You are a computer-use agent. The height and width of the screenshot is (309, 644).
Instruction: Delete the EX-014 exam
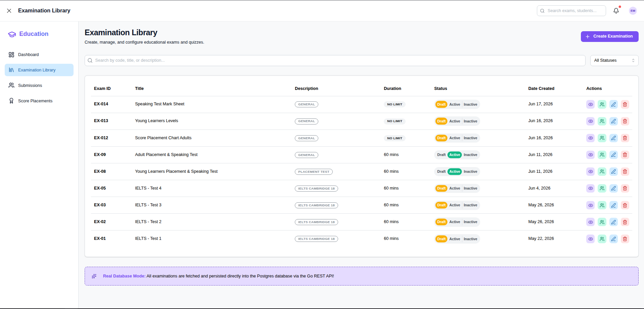click(x=625, y=104)
